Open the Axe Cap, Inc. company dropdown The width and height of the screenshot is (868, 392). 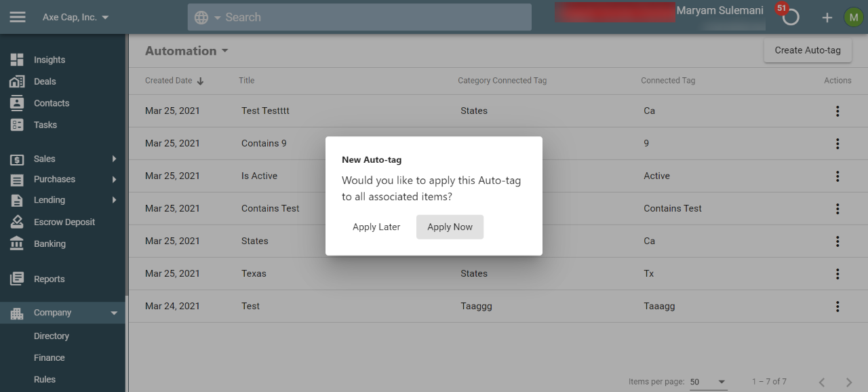point(75,18)
